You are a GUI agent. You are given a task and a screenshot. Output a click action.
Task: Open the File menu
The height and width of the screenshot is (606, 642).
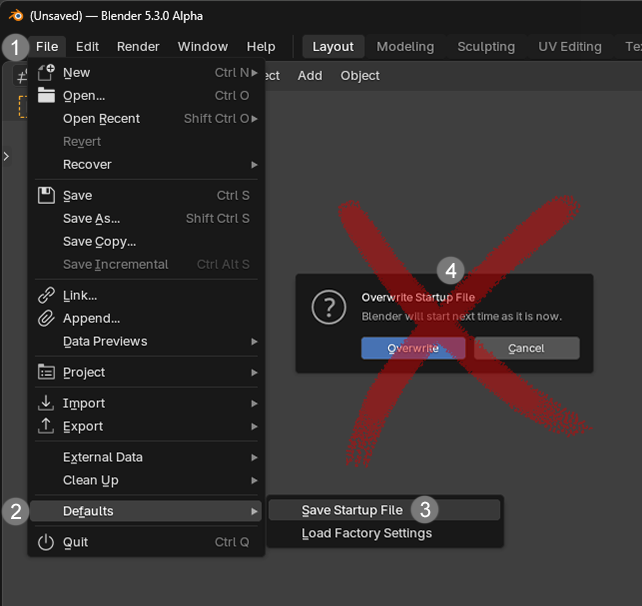pos(47,47)
